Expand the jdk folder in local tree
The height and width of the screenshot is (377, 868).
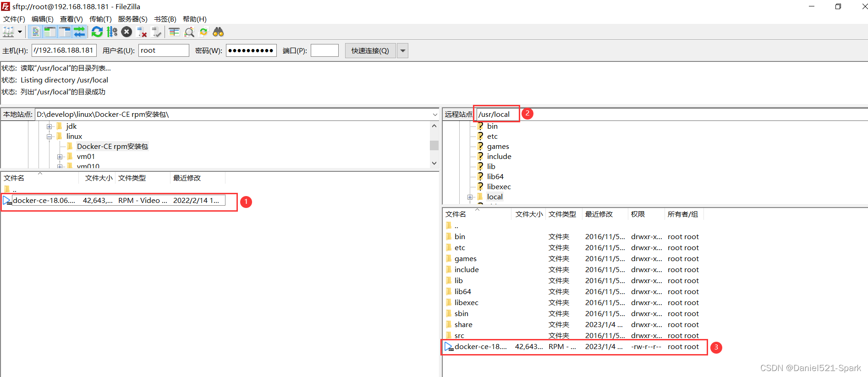pos(49,126)
